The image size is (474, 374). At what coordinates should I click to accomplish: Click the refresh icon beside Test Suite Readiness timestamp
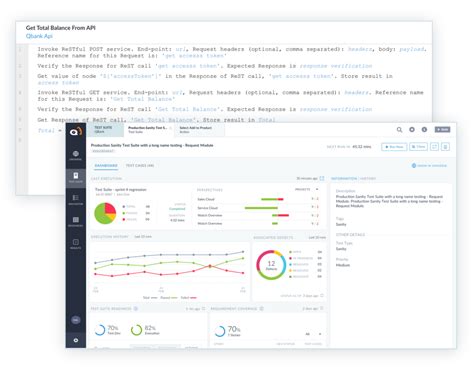203,309
